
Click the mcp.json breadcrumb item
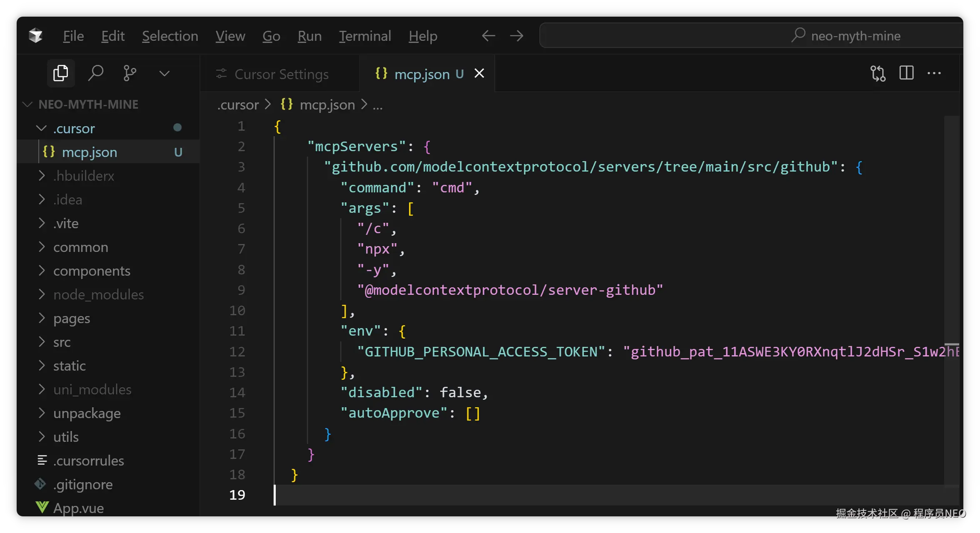tap(327, 105)
